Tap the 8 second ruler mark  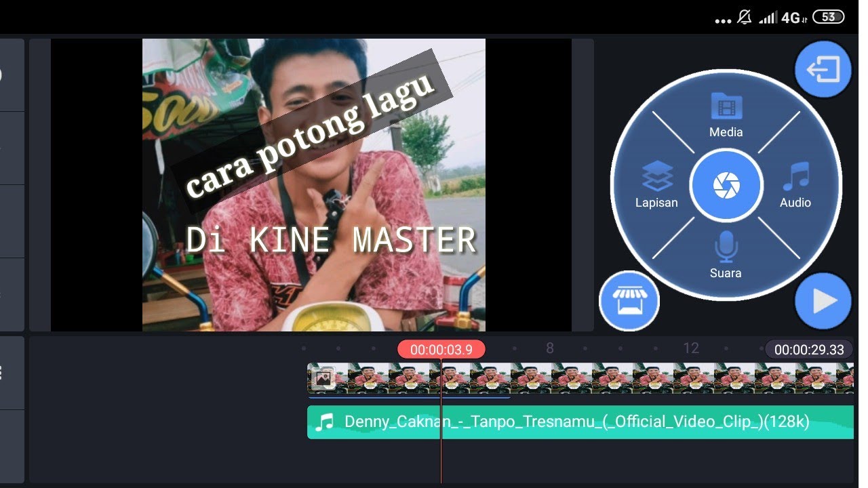(550, 348)
